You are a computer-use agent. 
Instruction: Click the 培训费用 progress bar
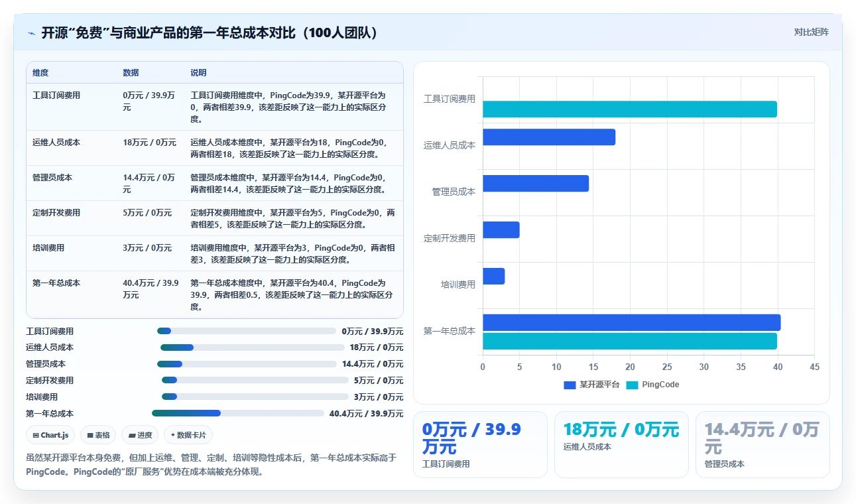pos(255,397)
